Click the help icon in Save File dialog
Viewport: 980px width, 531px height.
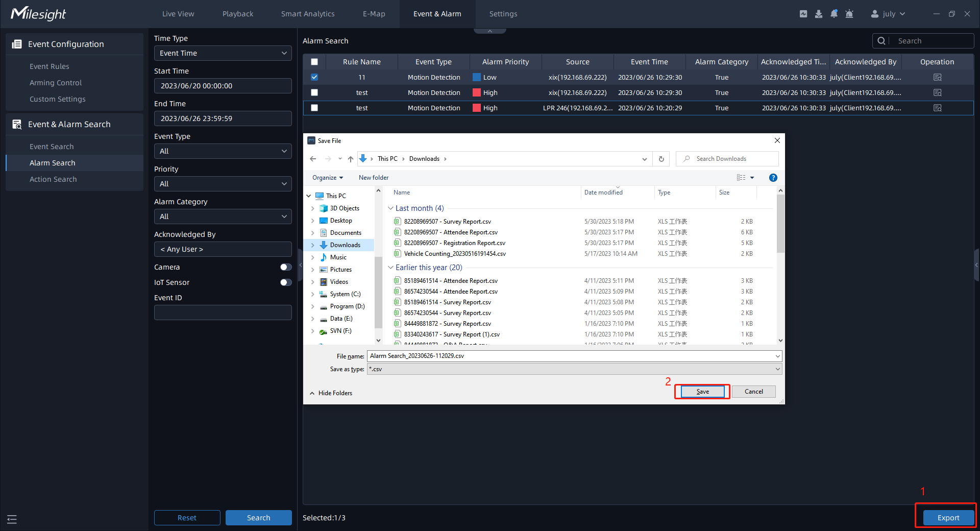[x=773, y=178]
